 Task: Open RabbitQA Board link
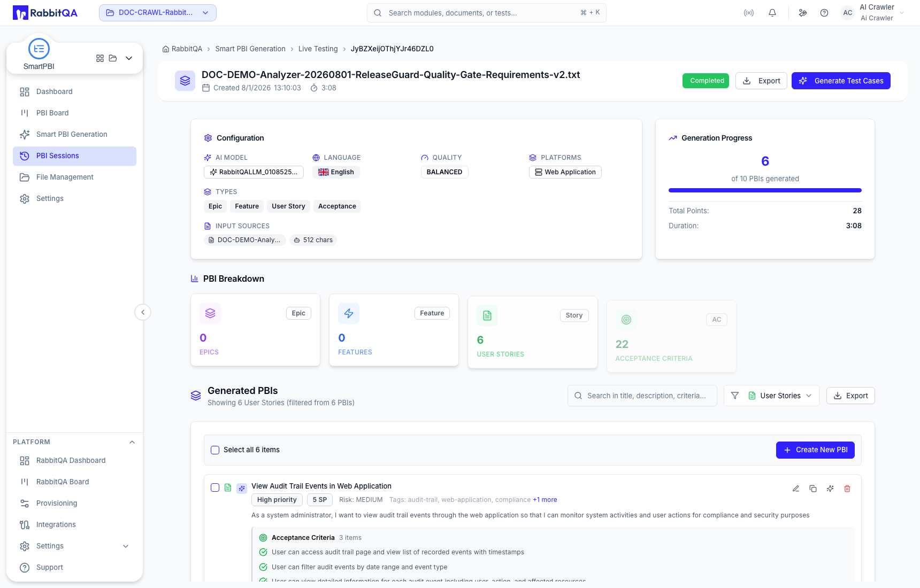click(x=75, y=482)
